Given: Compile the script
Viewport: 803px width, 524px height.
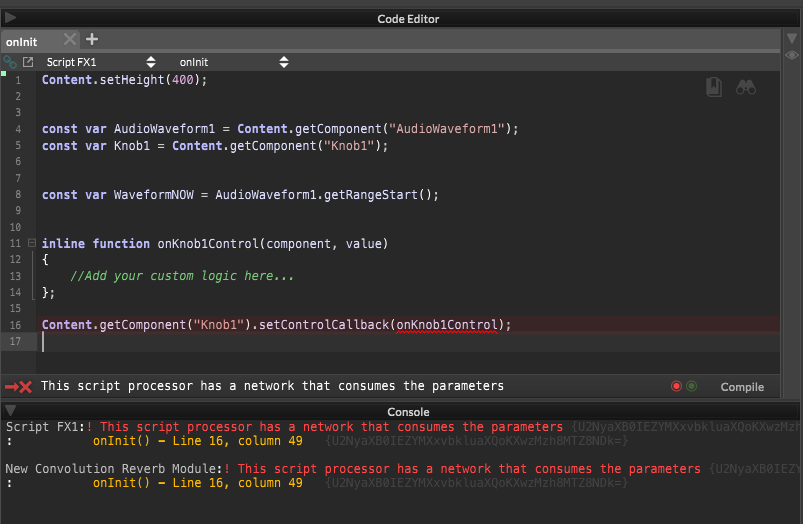Looking at the screenshot, I should (x=742, y=387).
